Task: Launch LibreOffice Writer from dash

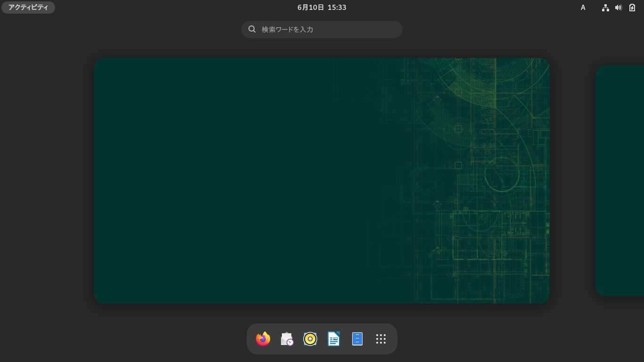Action: (334, 339)
